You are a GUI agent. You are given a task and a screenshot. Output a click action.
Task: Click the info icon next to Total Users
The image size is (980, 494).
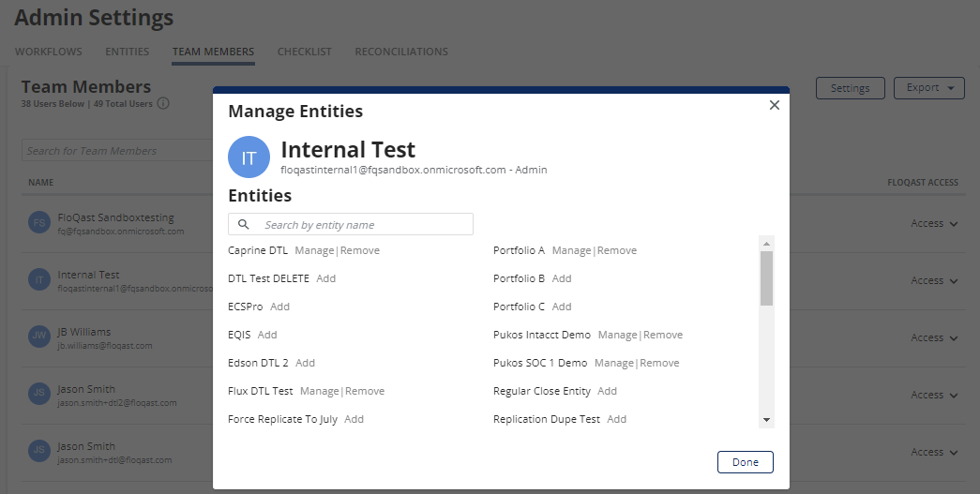pyautogui.click(x=163, y=104)
